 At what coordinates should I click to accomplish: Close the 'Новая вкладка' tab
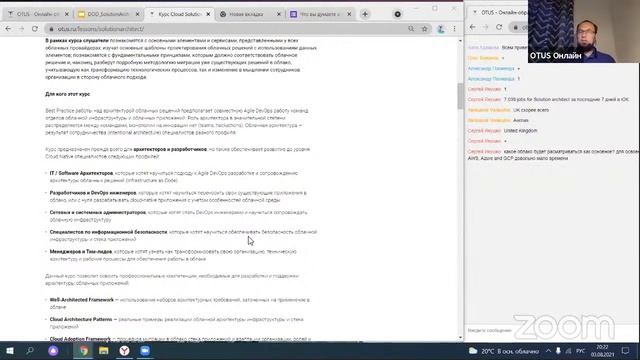(279, 14)
